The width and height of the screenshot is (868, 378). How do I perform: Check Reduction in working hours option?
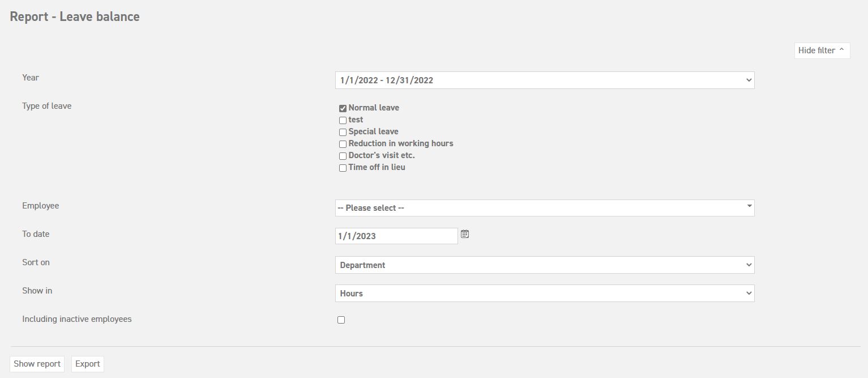(343, 144)
